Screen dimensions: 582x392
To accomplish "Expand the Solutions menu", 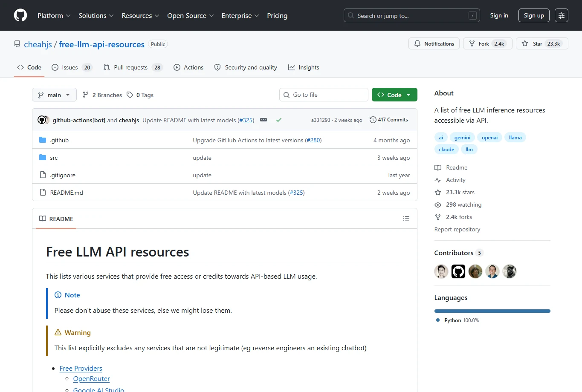I will coord(96,15).
